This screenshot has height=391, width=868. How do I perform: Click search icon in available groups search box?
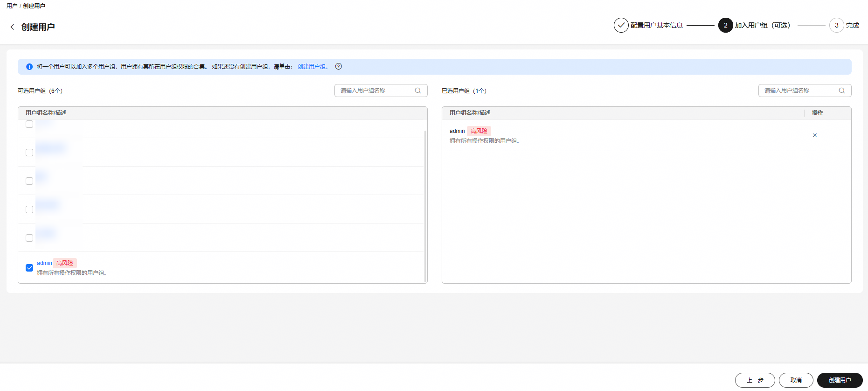point(418,91)
